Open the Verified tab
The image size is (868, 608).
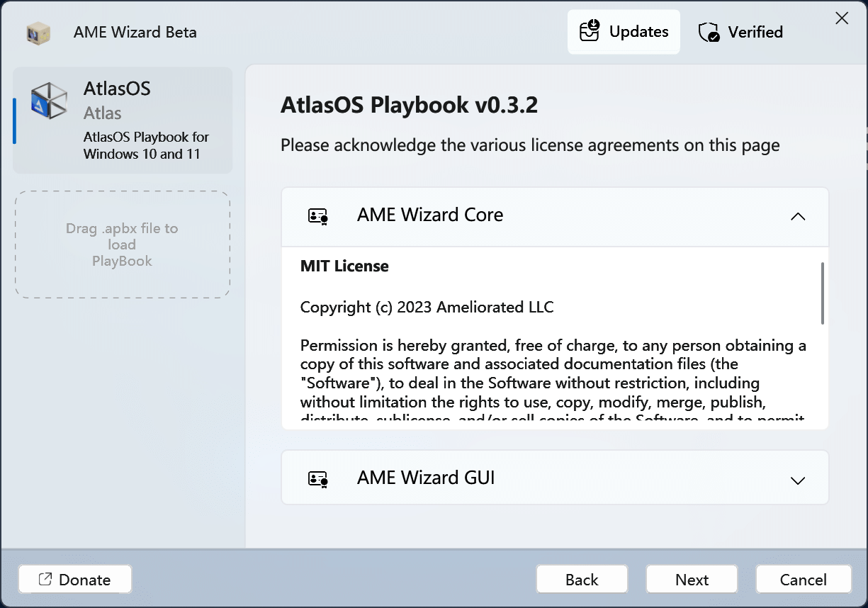pos(740,32)
